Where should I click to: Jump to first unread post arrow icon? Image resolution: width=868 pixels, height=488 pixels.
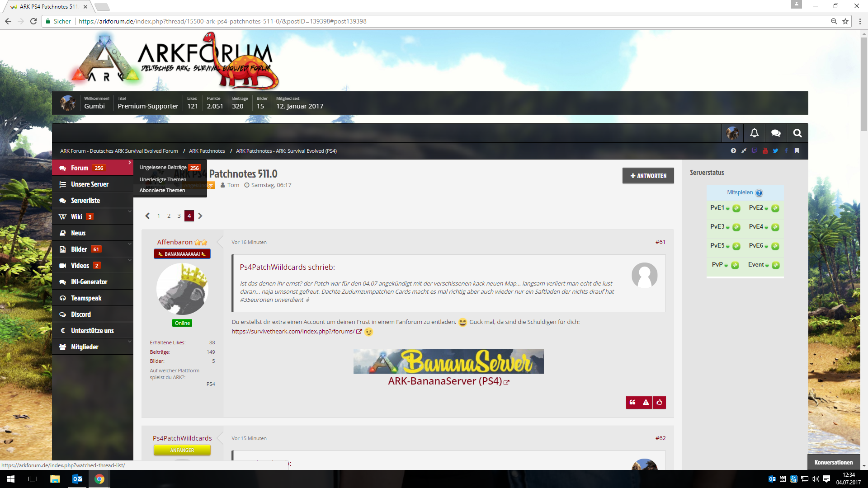[733, 150]
